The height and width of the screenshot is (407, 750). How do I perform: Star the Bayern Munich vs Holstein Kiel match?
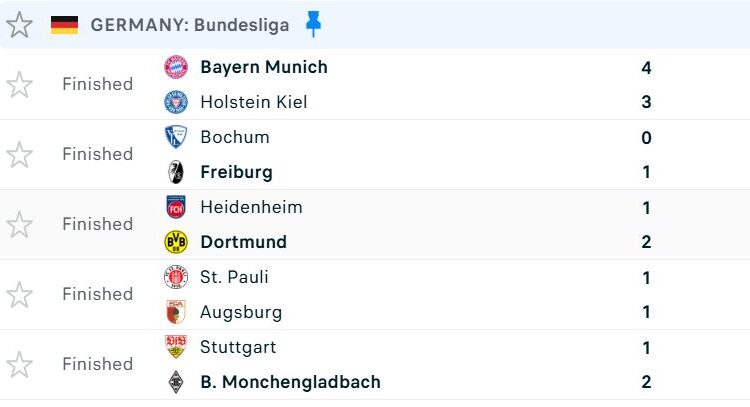pyautogui.click(x=19, y=85)
